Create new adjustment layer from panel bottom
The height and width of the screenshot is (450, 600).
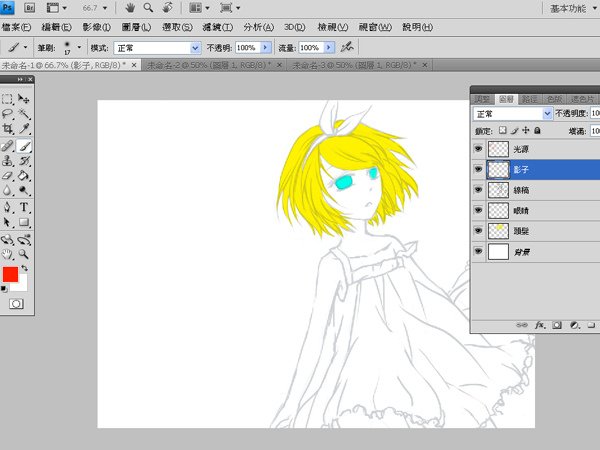[574, 325]
